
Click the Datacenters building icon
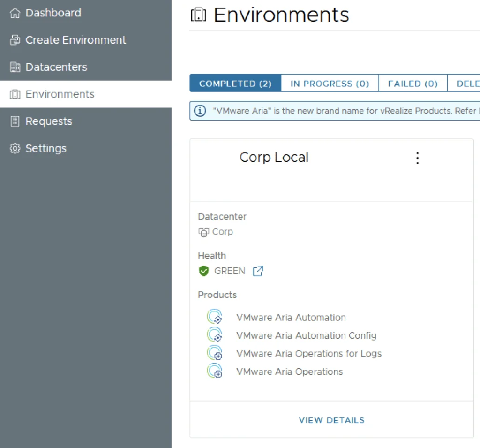[15, 67]
